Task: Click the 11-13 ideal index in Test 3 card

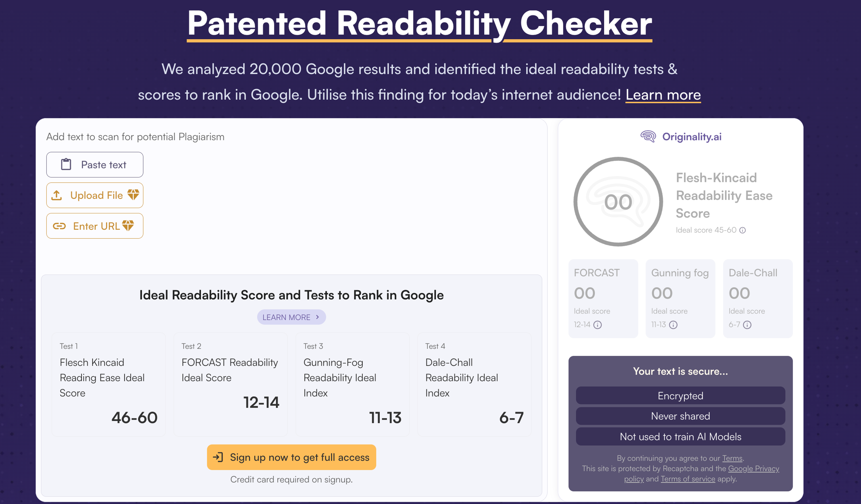Action: 385,417
